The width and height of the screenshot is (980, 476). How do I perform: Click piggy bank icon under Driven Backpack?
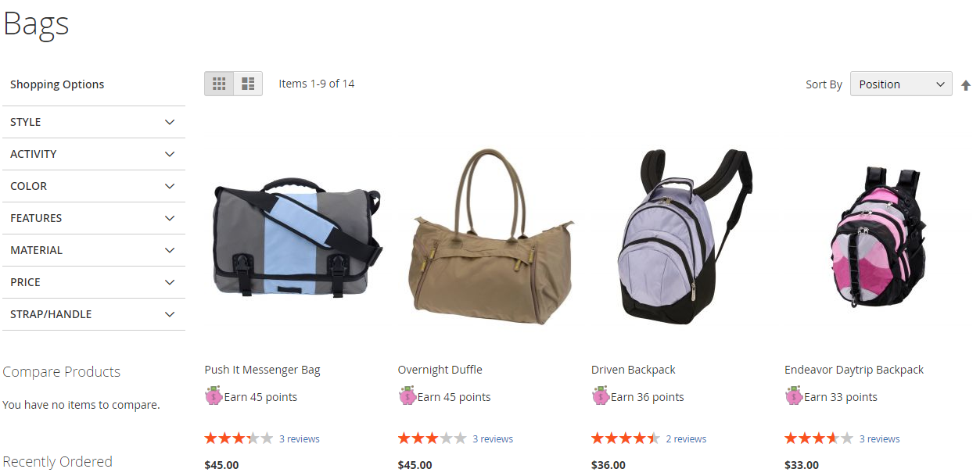(600, 396)
